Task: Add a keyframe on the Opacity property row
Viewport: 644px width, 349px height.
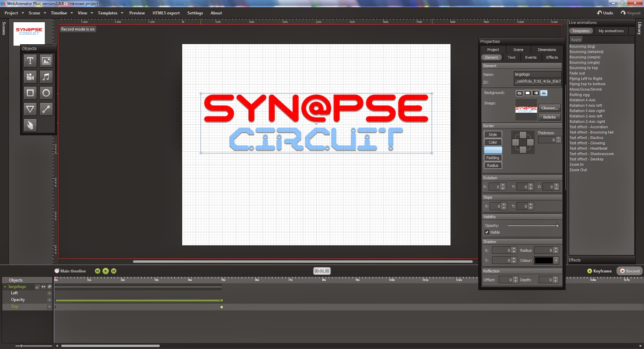Action: (x=50, y=300)
